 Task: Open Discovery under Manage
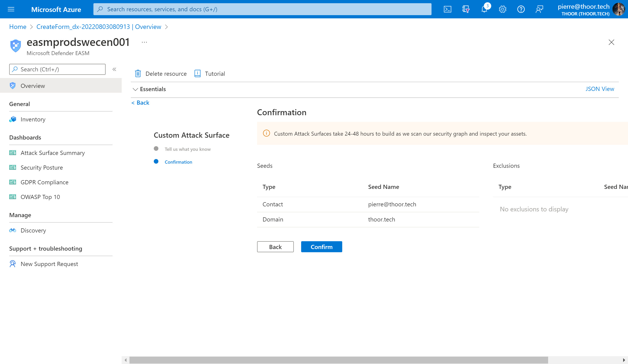click(x=33, y=230)
